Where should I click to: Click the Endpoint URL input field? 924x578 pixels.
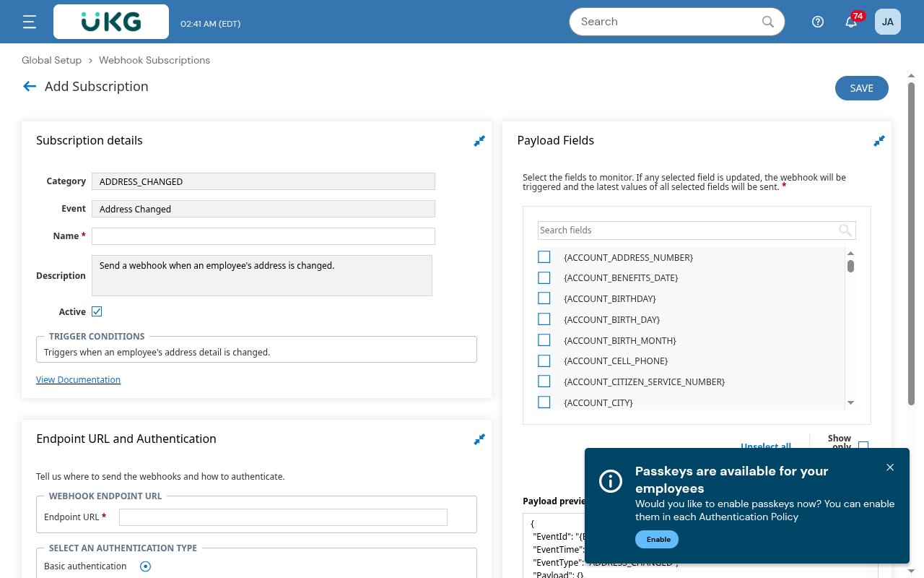click(283, 517)
